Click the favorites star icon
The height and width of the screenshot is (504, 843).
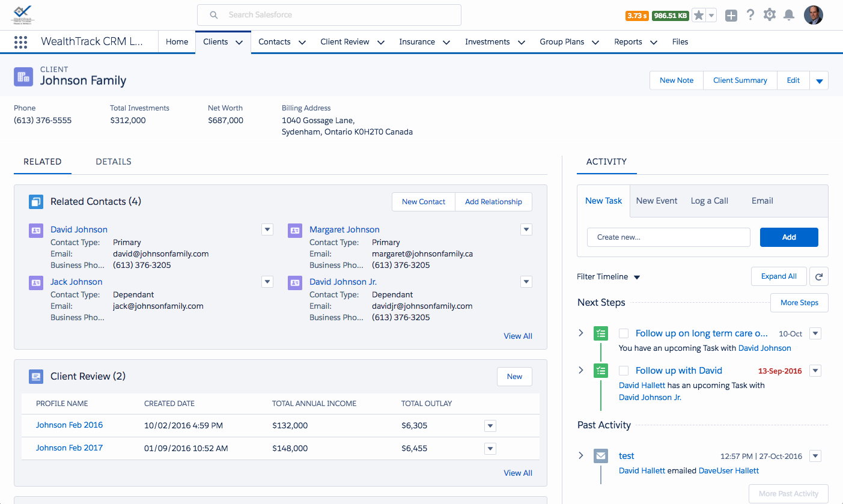tap(699, 16)
